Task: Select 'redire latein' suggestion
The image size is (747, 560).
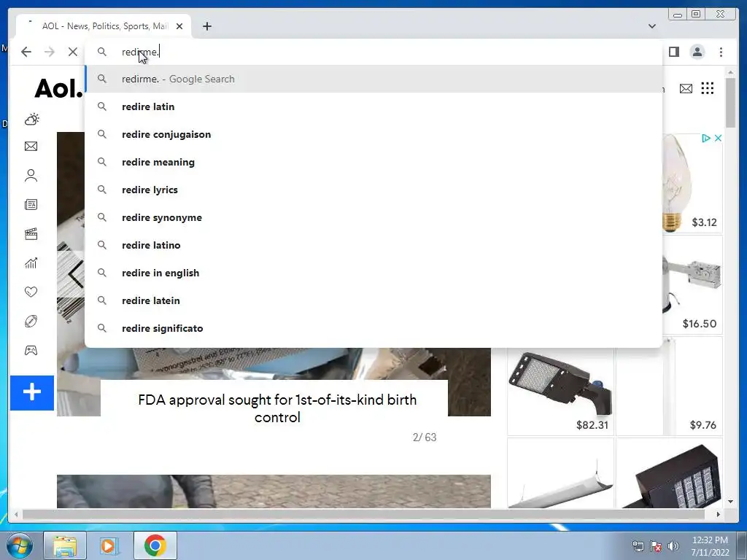Action: click(373, 300)
